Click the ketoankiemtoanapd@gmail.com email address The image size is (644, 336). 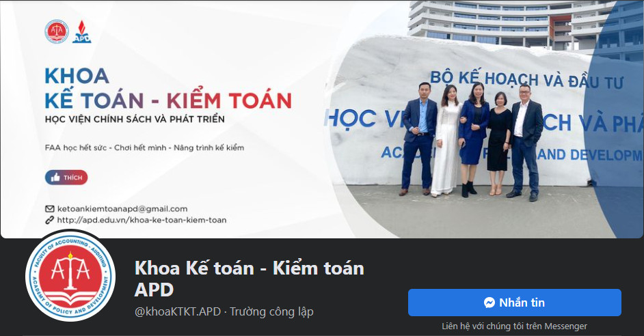pos(122,209)
